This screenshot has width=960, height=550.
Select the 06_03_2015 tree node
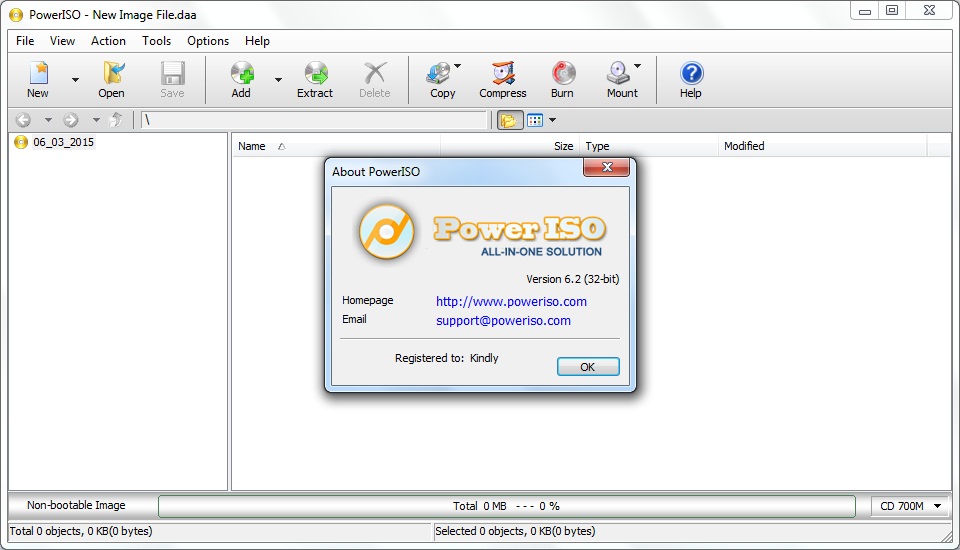pos(63,142)
